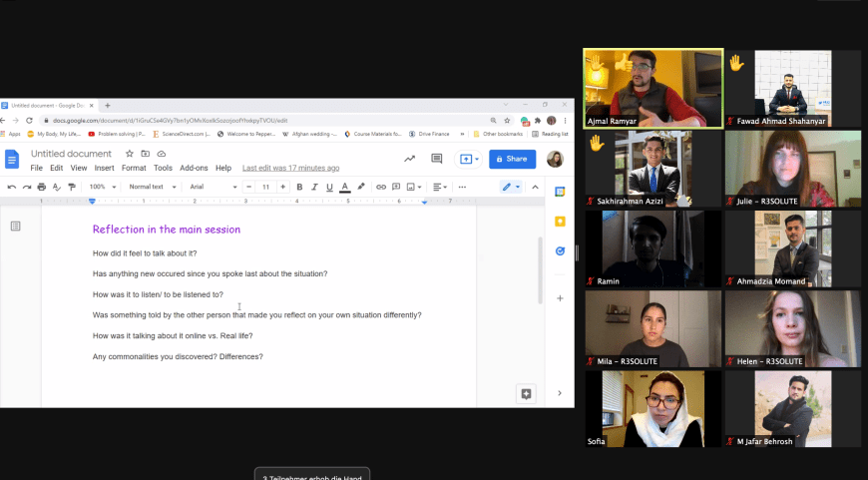Screen dimensions: 868x480
Task: Toggle italic formatting
Action: pos(314,187)
